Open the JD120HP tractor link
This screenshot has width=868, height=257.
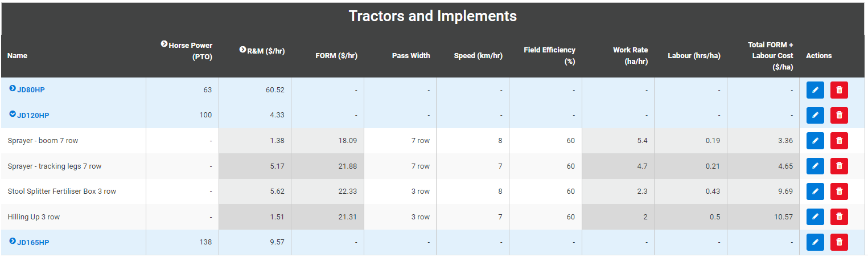[x=33, y=116]
